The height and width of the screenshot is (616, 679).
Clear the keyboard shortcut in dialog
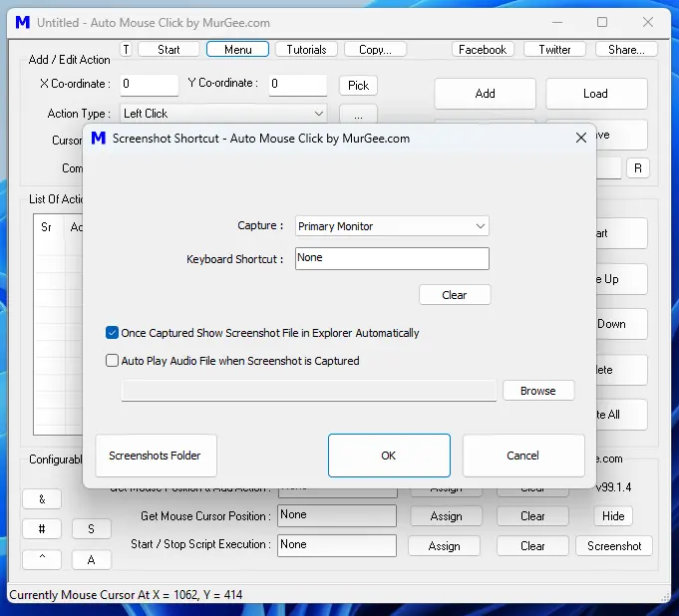(455, 295)
